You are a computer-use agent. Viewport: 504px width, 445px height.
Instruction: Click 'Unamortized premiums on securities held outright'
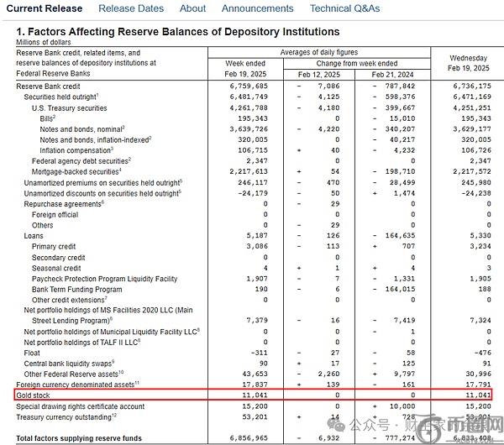click(102, 182)
